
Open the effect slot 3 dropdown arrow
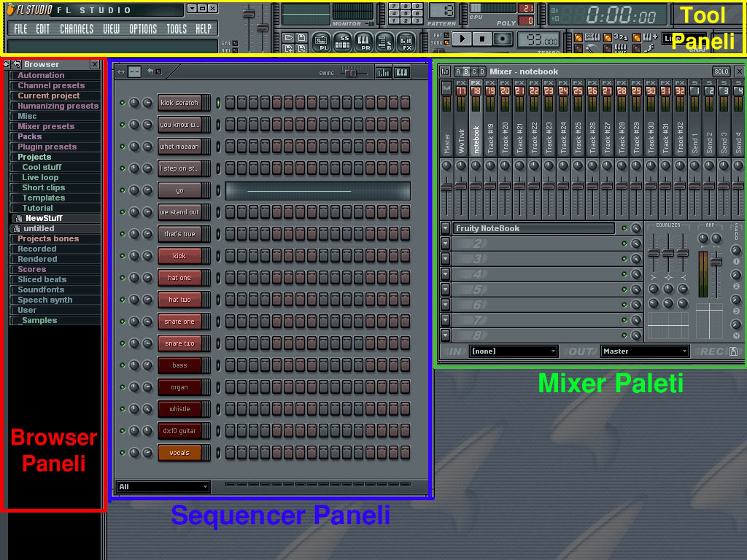445,259
